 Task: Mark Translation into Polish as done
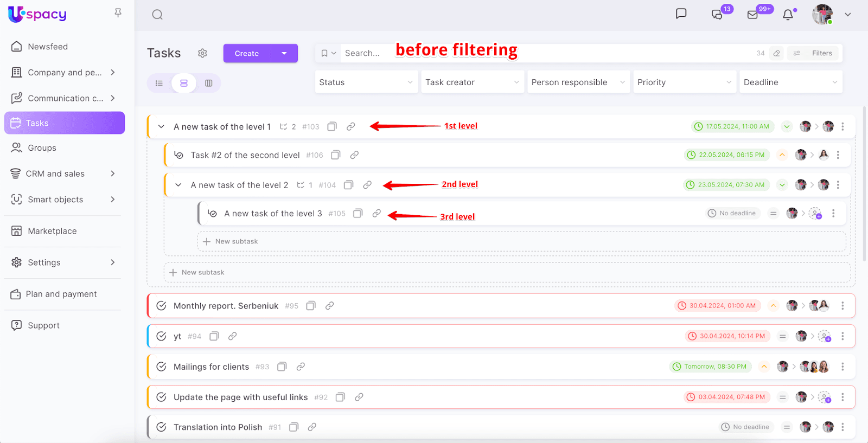161,427
